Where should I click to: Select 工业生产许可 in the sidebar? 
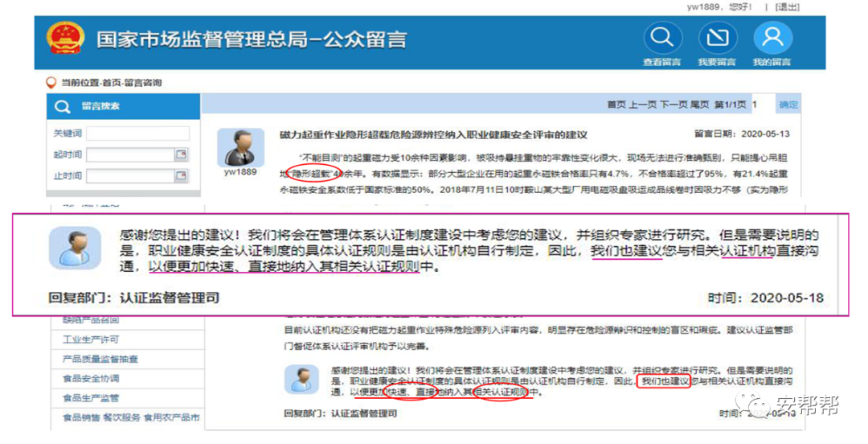(91, 339)
